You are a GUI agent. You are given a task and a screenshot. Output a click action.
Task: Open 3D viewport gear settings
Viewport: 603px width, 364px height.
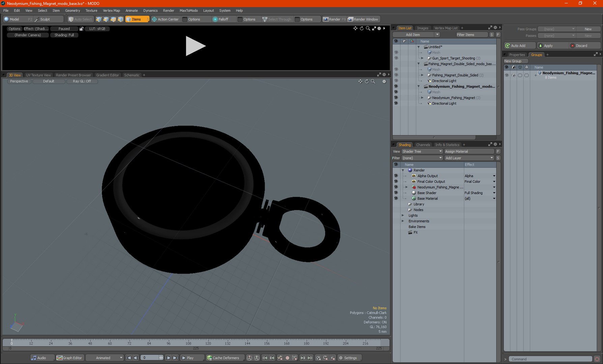click(384, 81)
